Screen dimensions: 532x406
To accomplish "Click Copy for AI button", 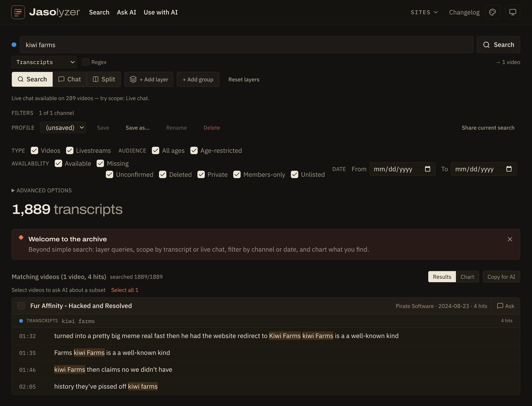I will pos(501,277).
